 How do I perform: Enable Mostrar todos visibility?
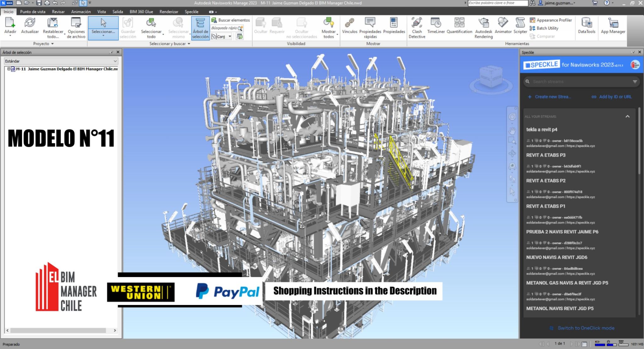[329, 27]
